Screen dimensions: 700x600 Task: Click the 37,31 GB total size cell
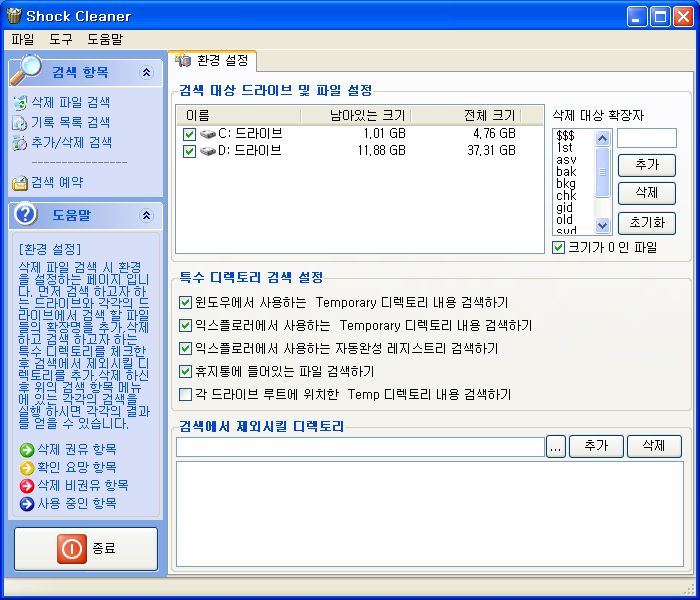tap(492, 151)
